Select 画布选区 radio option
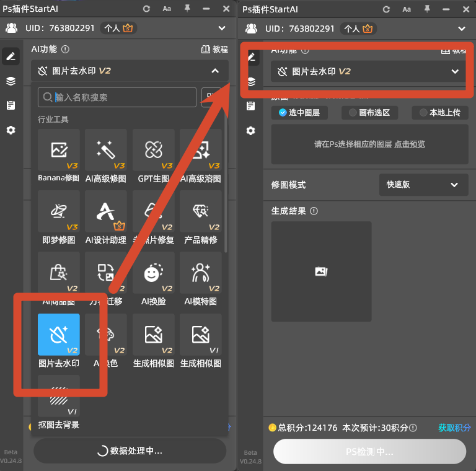 tap(369, 113)
